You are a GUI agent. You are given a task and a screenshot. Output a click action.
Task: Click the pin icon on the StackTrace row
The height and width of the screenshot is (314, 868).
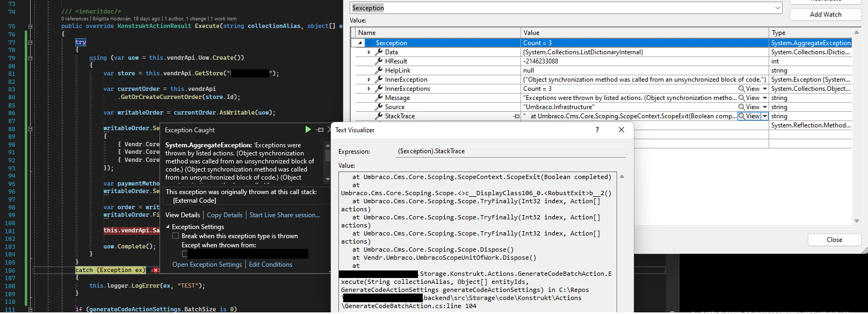click(516, 116)
